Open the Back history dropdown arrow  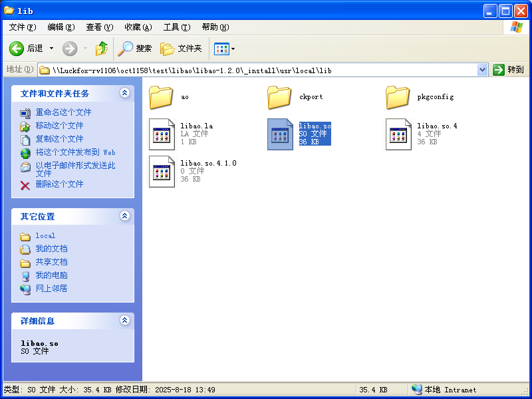[52, 49]
